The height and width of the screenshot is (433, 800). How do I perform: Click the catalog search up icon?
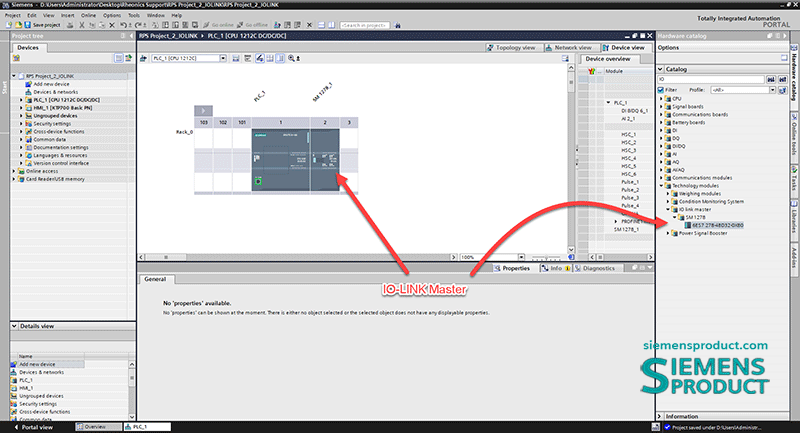click(783, 79)
